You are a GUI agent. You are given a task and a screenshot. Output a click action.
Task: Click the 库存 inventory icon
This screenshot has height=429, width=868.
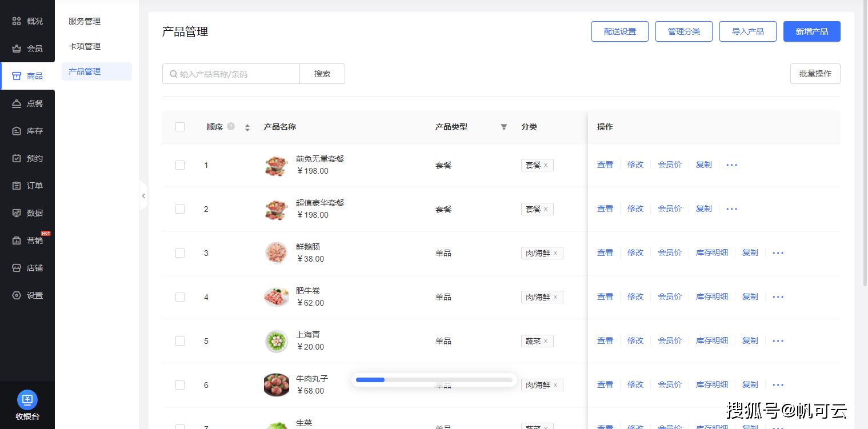coord(17,131)
